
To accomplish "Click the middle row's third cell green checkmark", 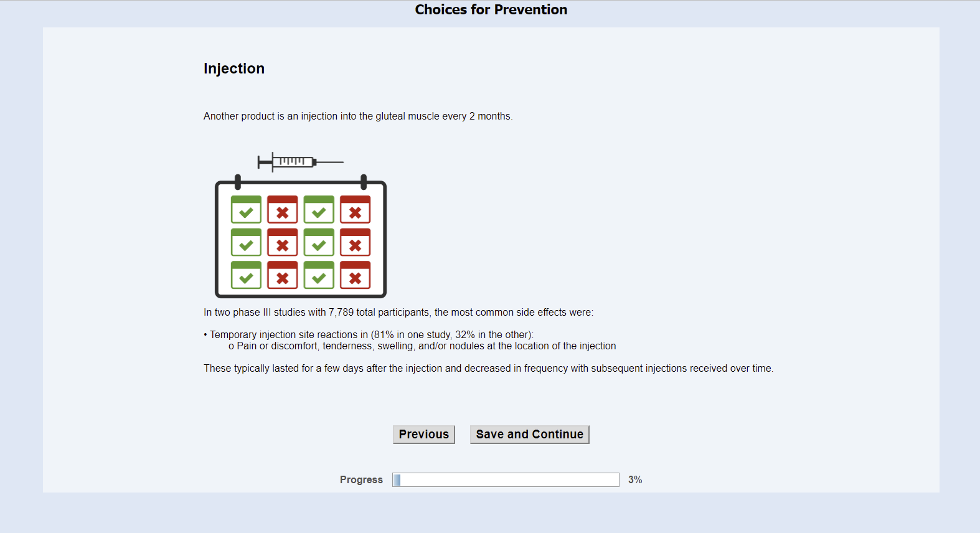I will tap(319, 243).
